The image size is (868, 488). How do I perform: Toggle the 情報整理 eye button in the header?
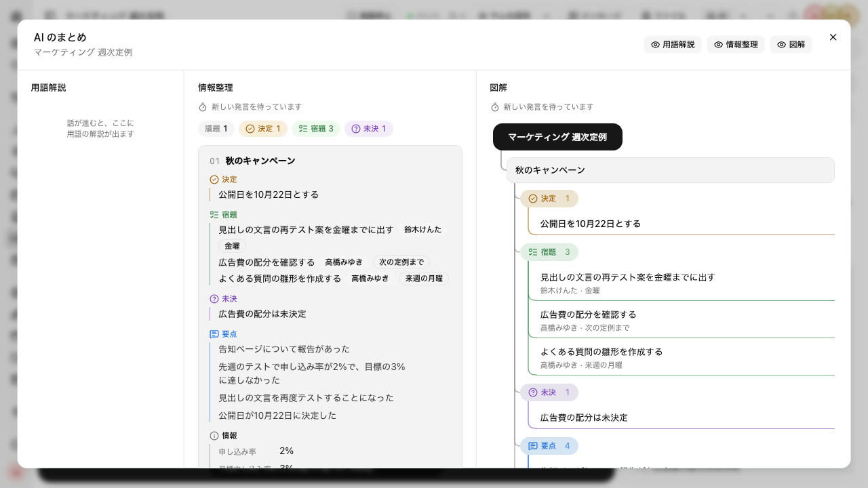736,45
